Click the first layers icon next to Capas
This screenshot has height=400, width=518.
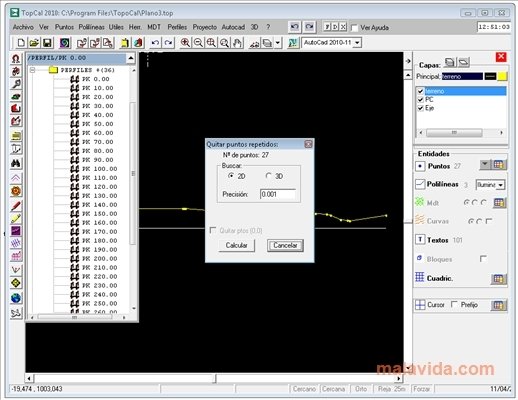[x=450, y=62]
